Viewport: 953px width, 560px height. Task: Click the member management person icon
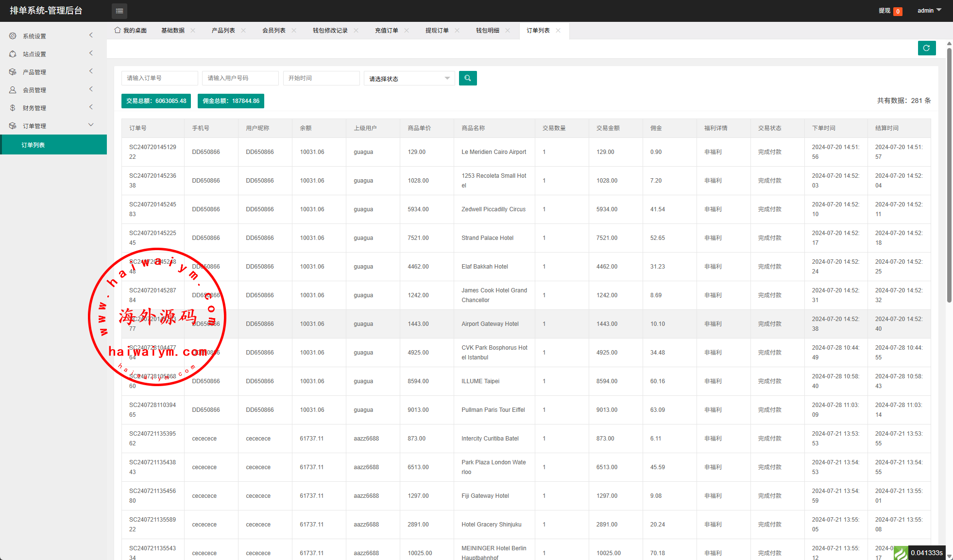click(x=13, y=90)
